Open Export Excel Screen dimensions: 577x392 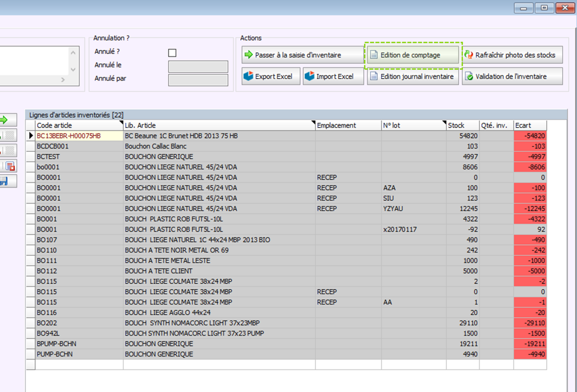point(271,77)
